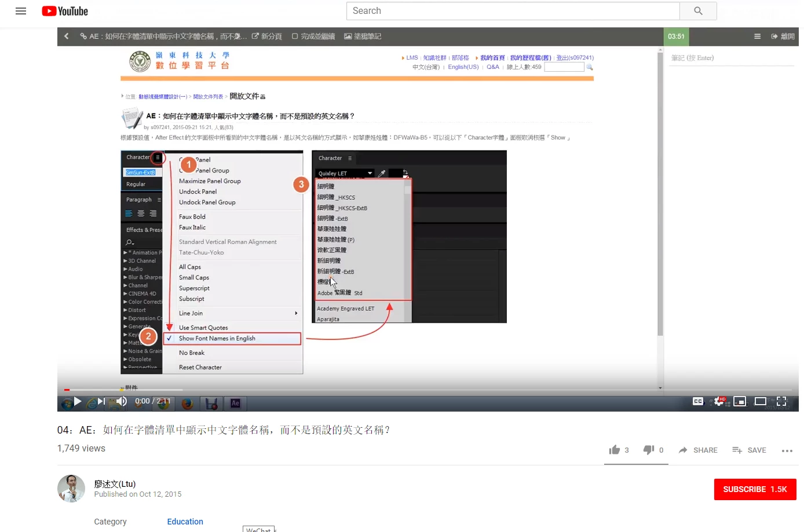Open the Regular font style dropdown
The height and width of the screenshot is (532, 804).
[x=142, y=184]
